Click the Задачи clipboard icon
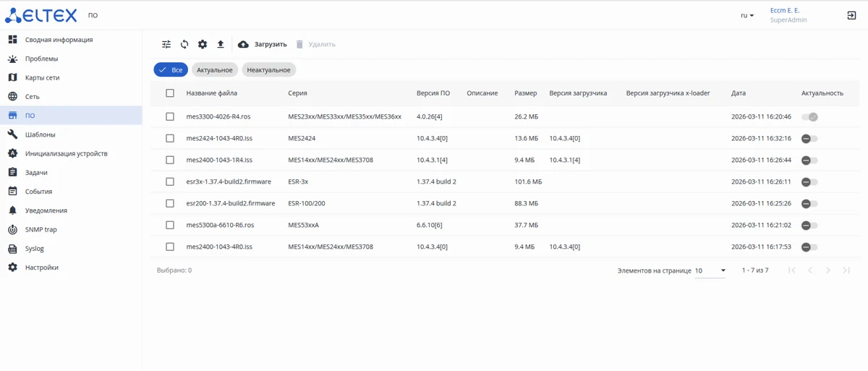 [x=12, y=172]
